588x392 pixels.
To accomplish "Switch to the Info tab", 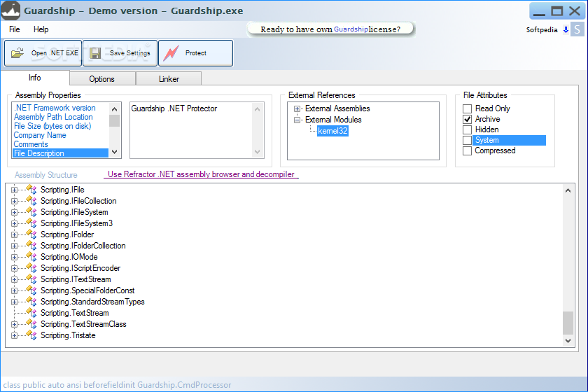I will coord(35,78).
